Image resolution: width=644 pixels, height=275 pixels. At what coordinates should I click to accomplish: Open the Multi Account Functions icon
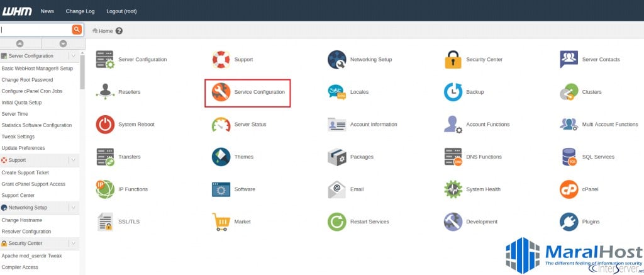click(569, 125)
